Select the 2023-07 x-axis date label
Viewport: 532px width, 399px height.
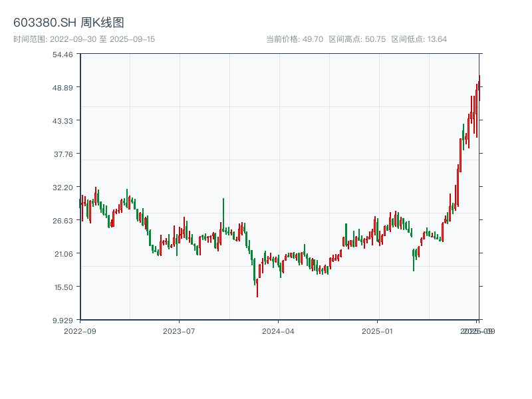180,331
